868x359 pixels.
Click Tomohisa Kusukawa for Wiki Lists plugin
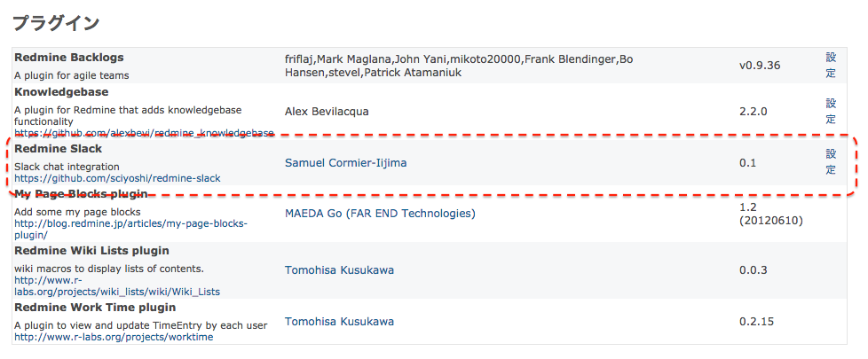click(x=339, y=270)
